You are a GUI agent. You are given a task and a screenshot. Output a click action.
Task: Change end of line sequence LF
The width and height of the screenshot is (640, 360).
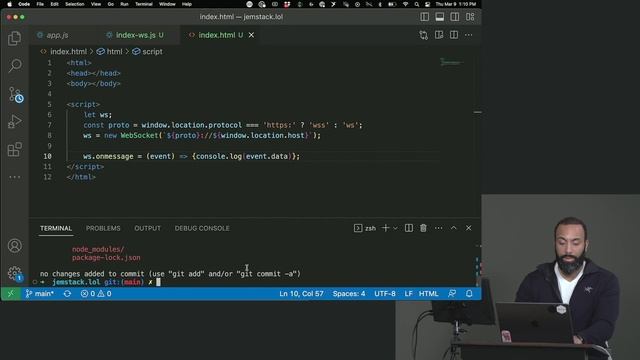click(x=408, y=293)
